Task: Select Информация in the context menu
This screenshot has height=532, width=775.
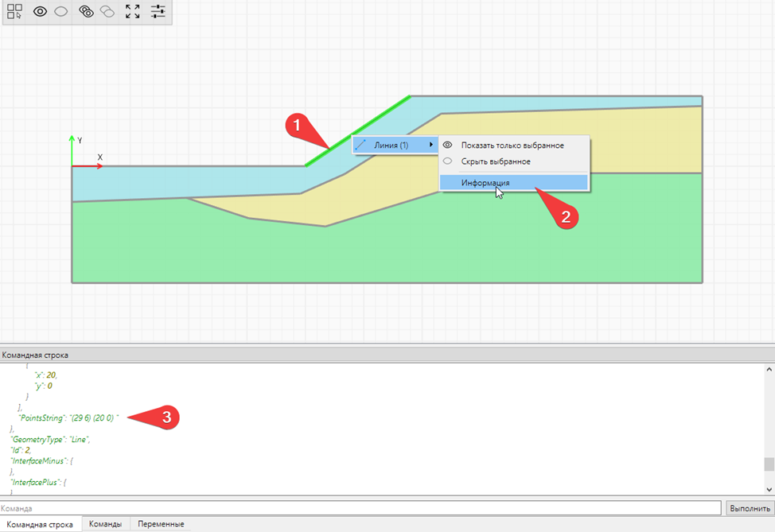Action: pos(485,183)
